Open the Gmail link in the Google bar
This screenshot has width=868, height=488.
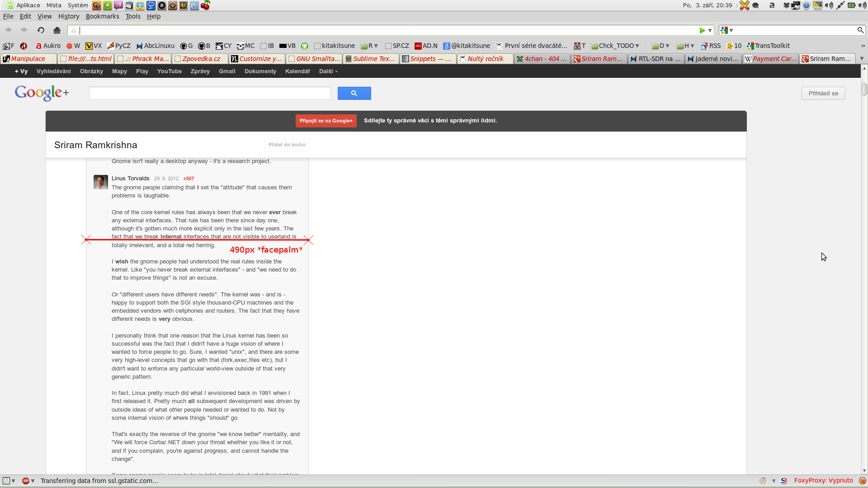227,71
